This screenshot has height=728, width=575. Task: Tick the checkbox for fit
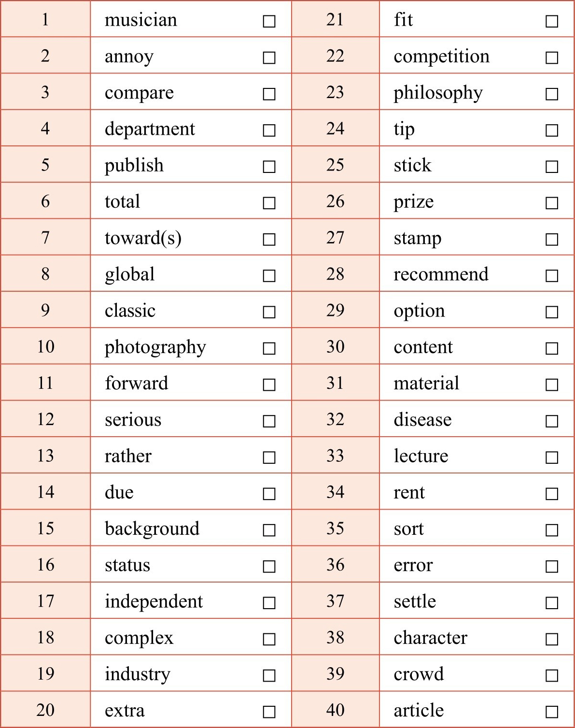tap(552, 21)
